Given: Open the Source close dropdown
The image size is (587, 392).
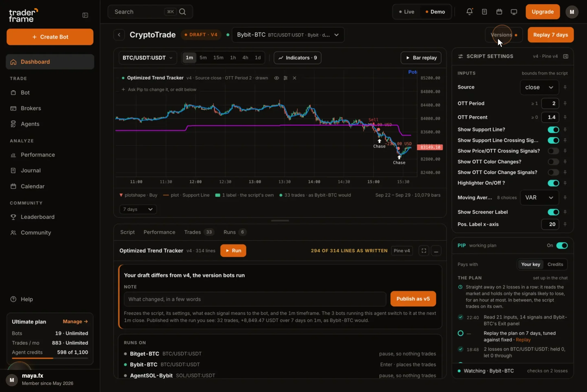Looking at the screenshot, I should coord(539,87).
